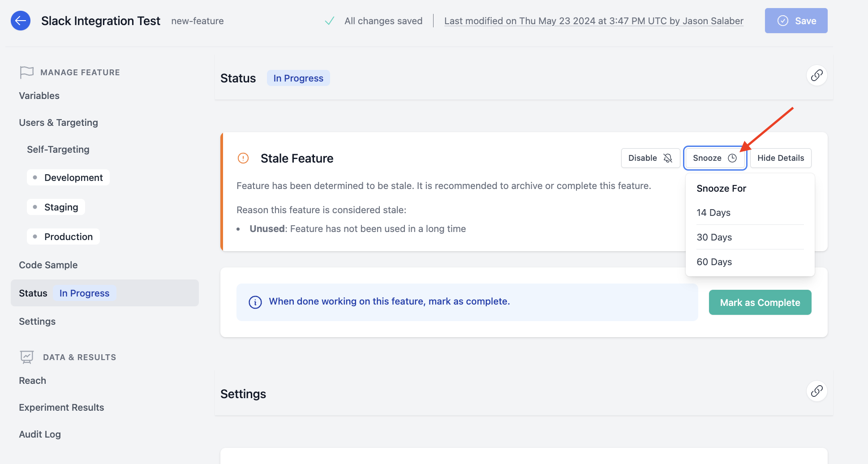Click the Data & Results chart icon

pos(27,357)
